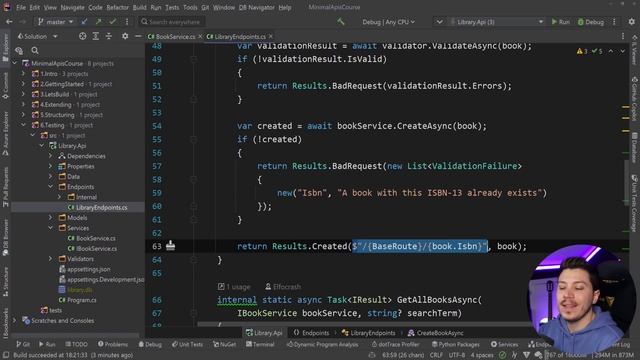640x360 pixels.
Task: Click the CRLF line separator status
Action: [x=436, y=355]
